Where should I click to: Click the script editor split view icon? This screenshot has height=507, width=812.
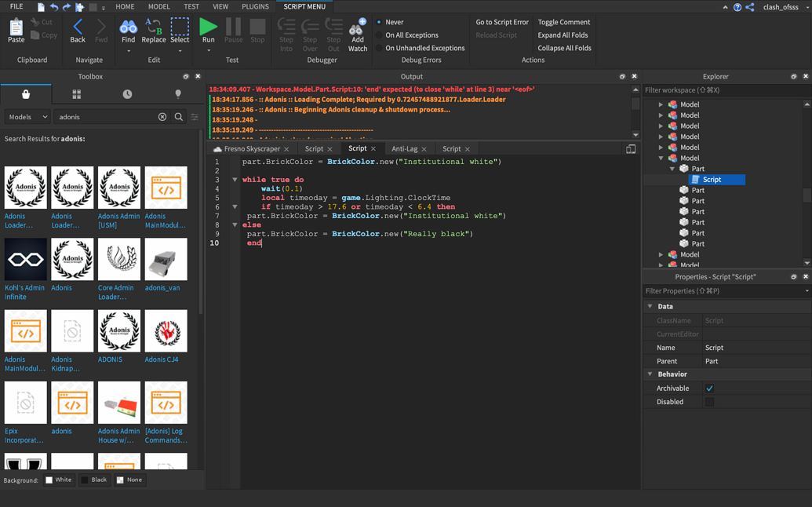[x=631, y=149]
